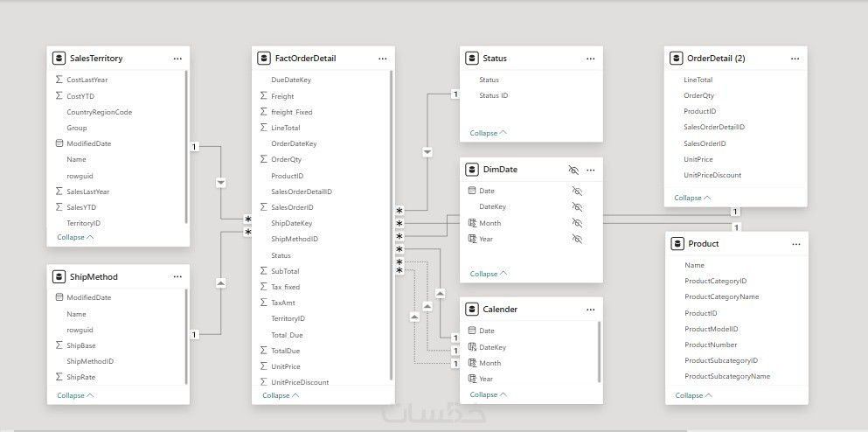This screenshot has height=432, width=868.
Task: Select the TotalDue field in FactOrderDetail
Action: (x=286, y=351)
